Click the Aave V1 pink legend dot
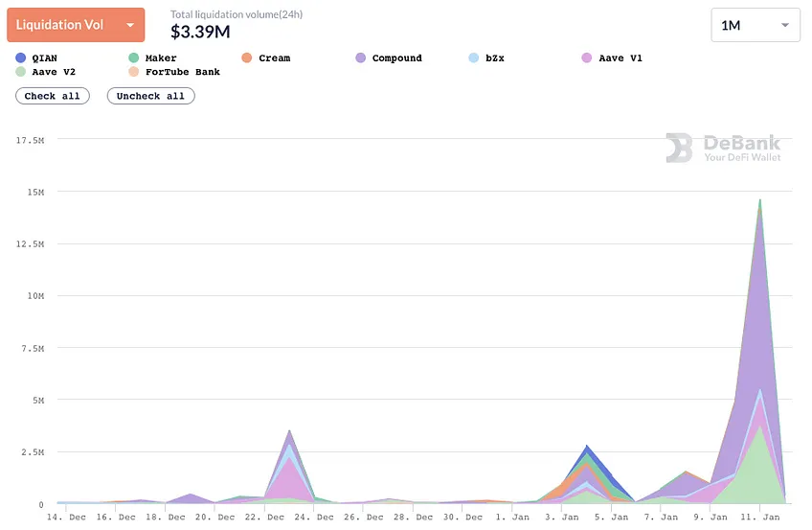 pyautogui.click(x=587, y=58)
